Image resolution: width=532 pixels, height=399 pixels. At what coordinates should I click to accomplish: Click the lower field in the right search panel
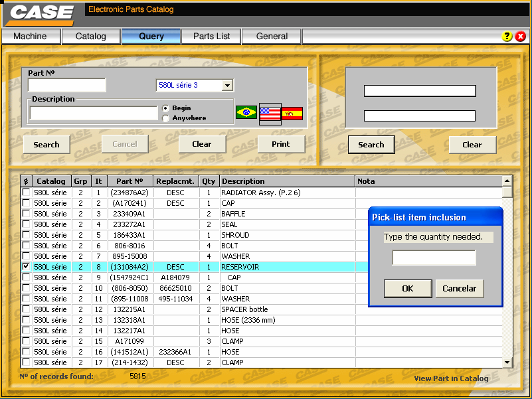(x=420, y=116)
